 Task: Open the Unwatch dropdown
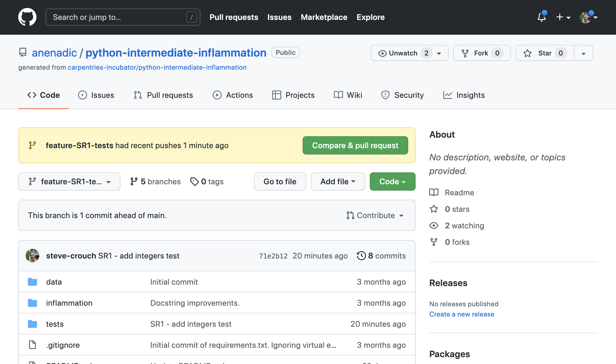click(409, 53)
